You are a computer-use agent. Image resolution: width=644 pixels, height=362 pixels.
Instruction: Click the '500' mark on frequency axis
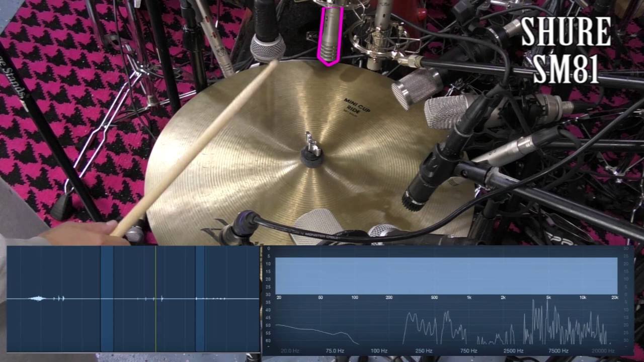point(434,298)
